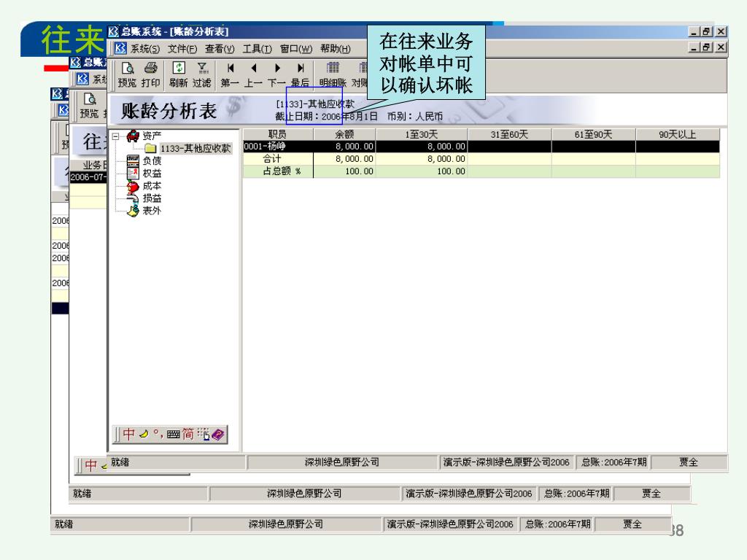747x560 pixels.
Task: Select the 0001-杨峥 employee row
Action: click(x=481, y=147)
